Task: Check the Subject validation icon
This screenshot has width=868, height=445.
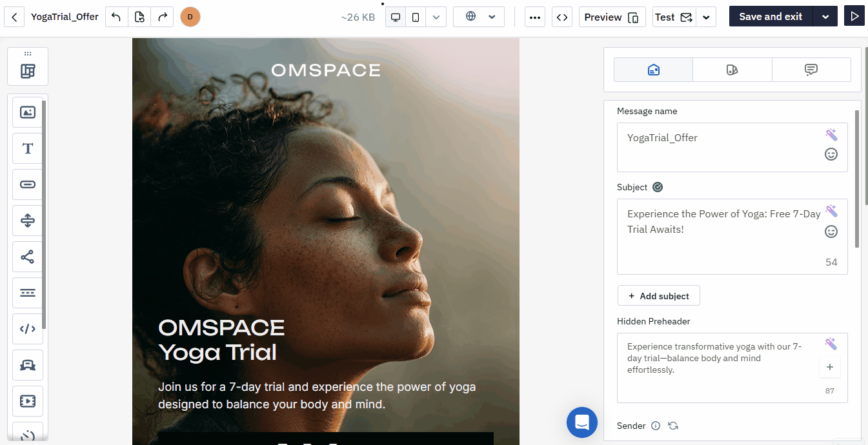Action: (658, 187)
